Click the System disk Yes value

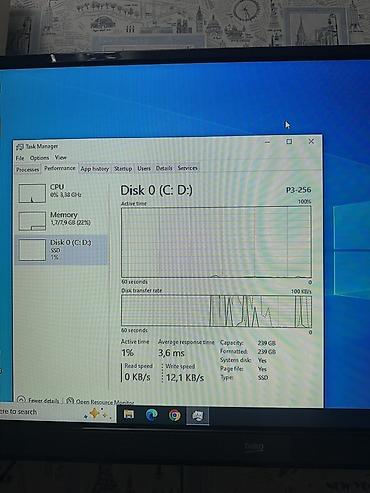262,360
